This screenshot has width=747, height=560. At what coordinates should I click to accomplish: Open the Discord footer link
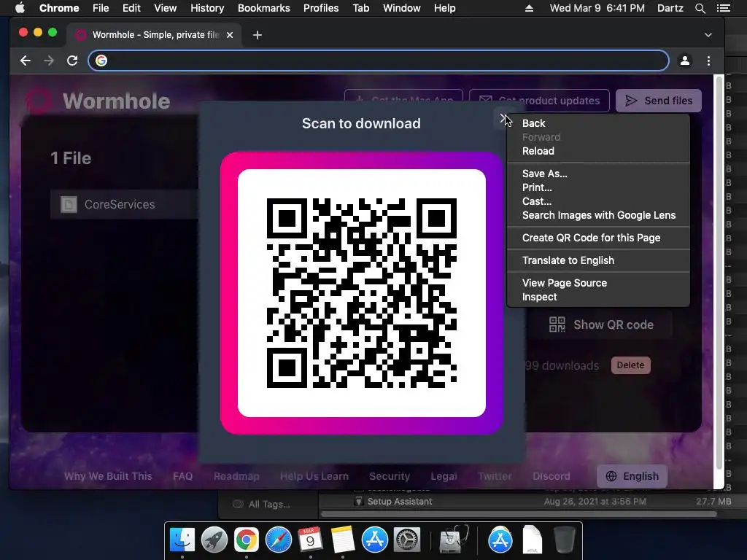(x=551, y=476)
